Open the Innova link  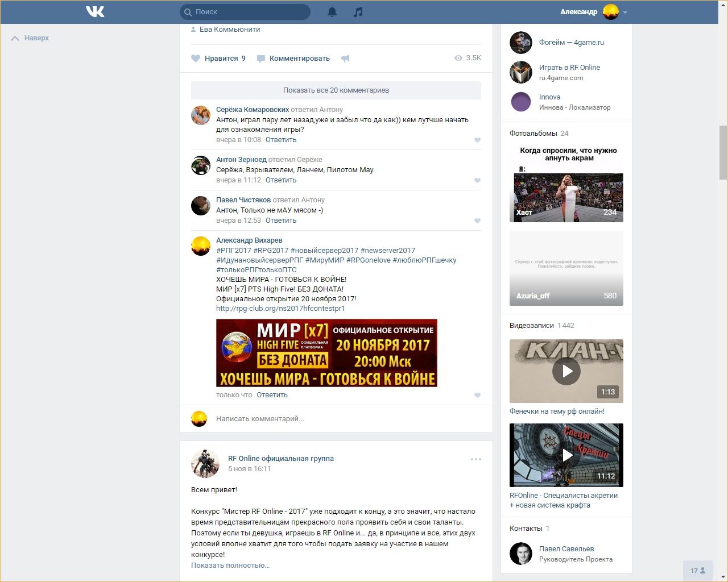(x=549, y=97)
